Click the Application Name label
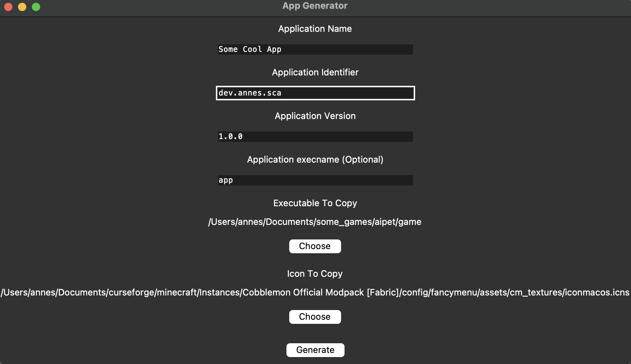Image resolution: width=631 pixels, height=364 pixels. (x=315, y=29)
